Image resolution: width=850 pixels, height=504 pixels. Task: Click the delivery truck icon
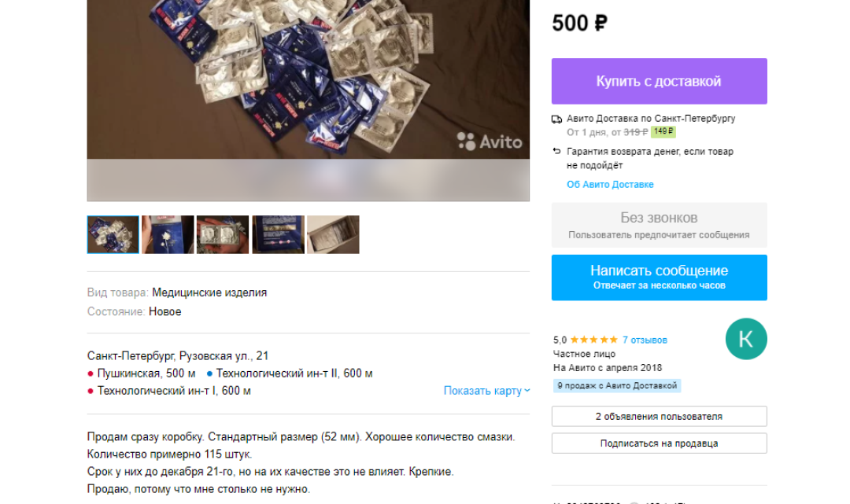pyautogui.click(x=556, y=119)
